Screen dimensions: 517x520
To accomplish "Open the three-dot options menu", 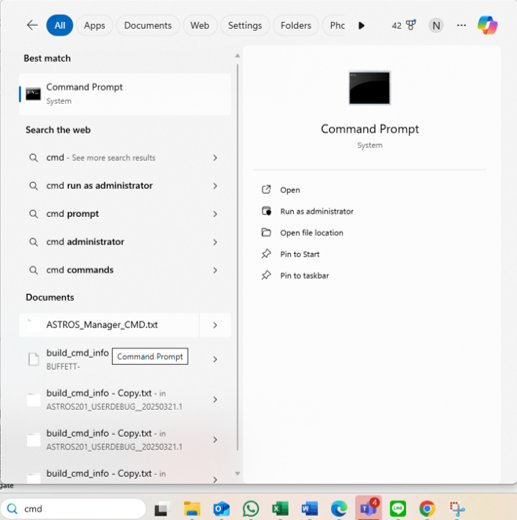I will [461, 25].
